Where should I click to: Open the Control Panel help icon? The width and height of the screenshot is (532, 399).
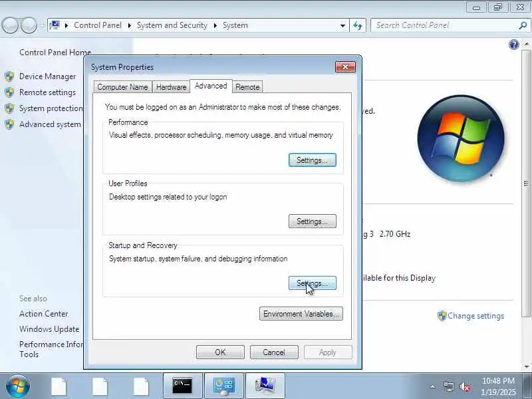click(x=514, y=45)
